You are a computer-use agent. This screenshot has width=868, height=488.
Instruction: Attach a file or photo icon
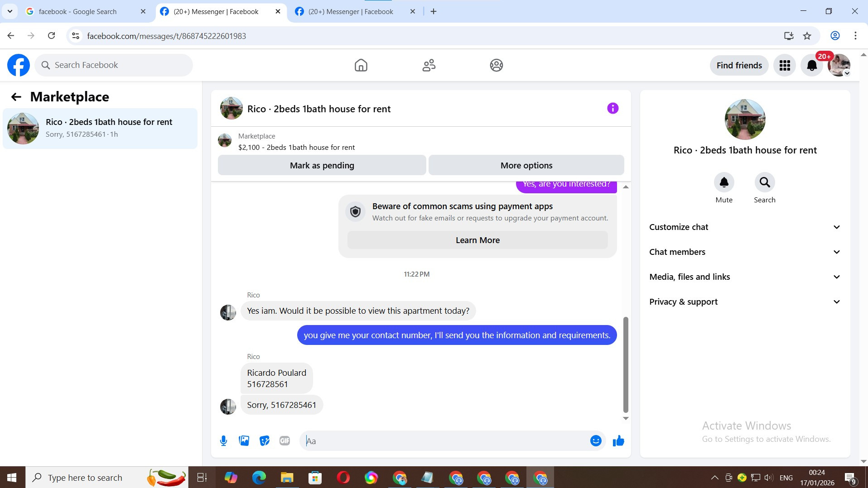pos(244,441)
